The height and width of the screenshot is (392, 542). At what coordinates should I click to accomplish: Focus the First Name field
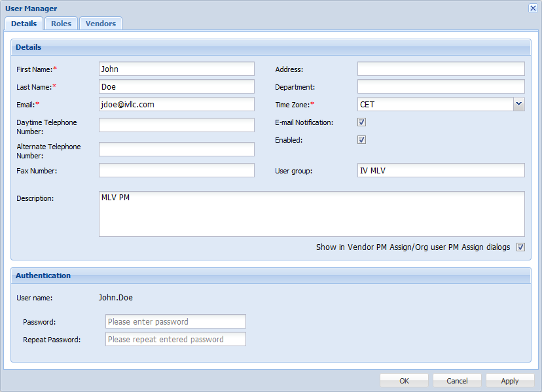(176, 69)
